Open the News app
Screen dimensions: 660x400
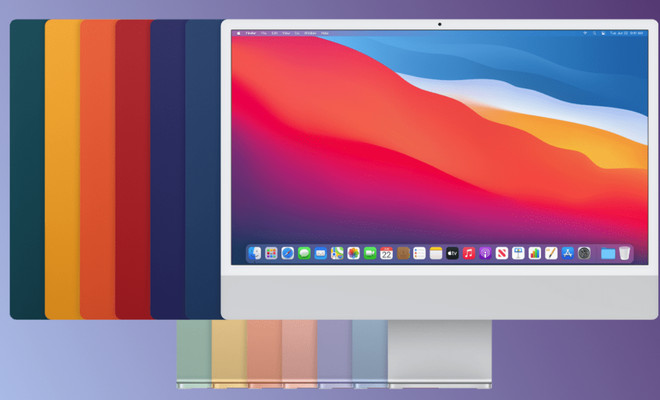coord(502,253)
